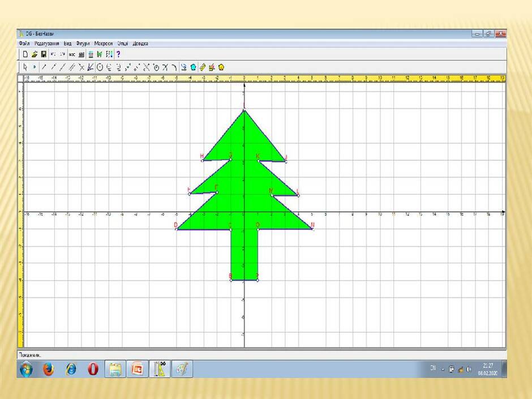Select the yellow polygon area tool

coord(221,67)
